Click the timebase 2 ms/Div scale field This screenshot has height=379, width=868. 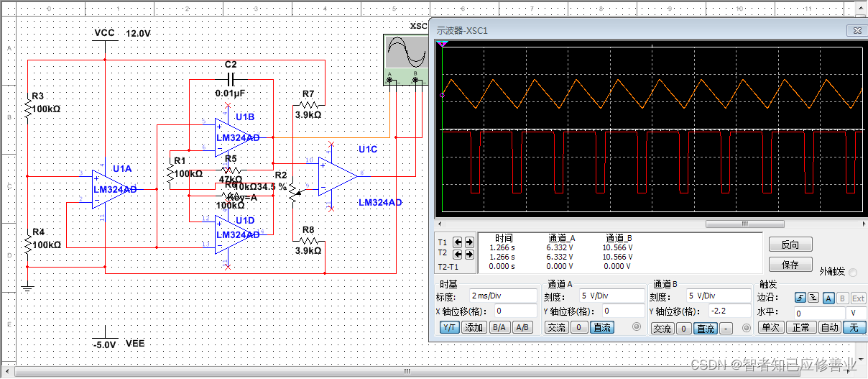(x=504, y=296)
